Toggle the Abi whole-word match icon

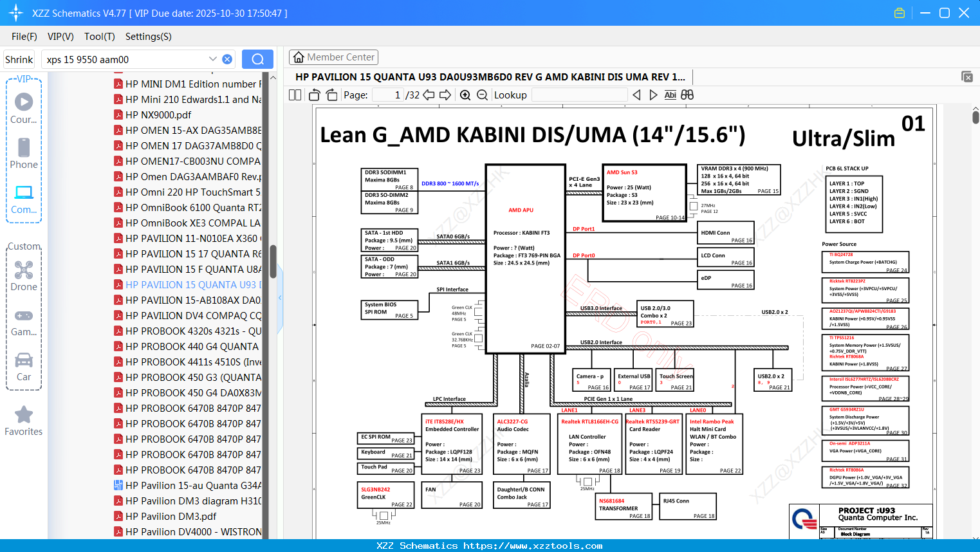(x=670, y=95)
